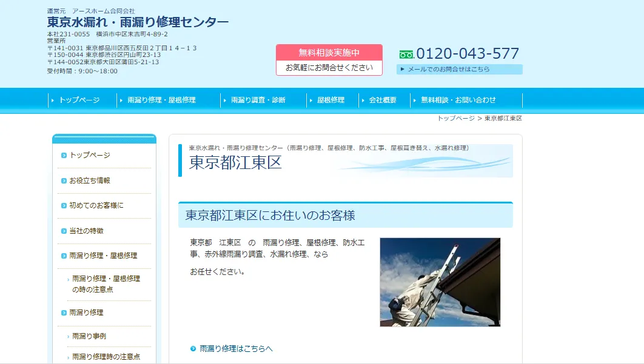
Task: Click bullet icon beside お役立ち情報
Action: [x=64, y=180]
